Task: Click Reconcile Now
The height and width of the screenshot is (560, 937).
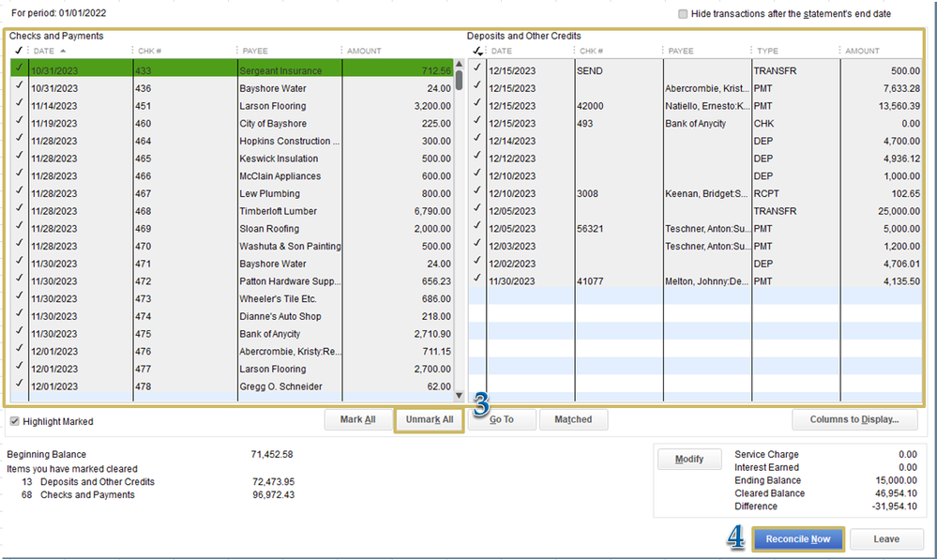Action: click(x=798, y=539)
